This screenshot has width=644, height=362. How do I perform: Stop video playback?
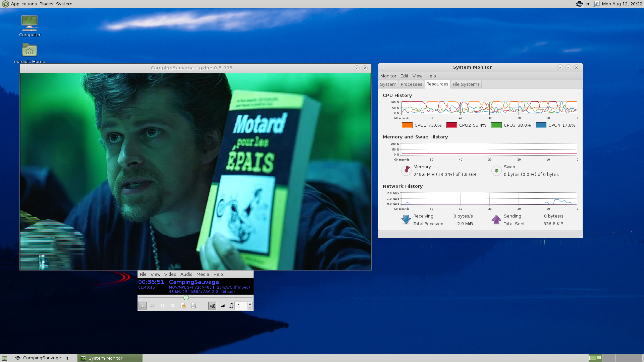tap(173, 306)
